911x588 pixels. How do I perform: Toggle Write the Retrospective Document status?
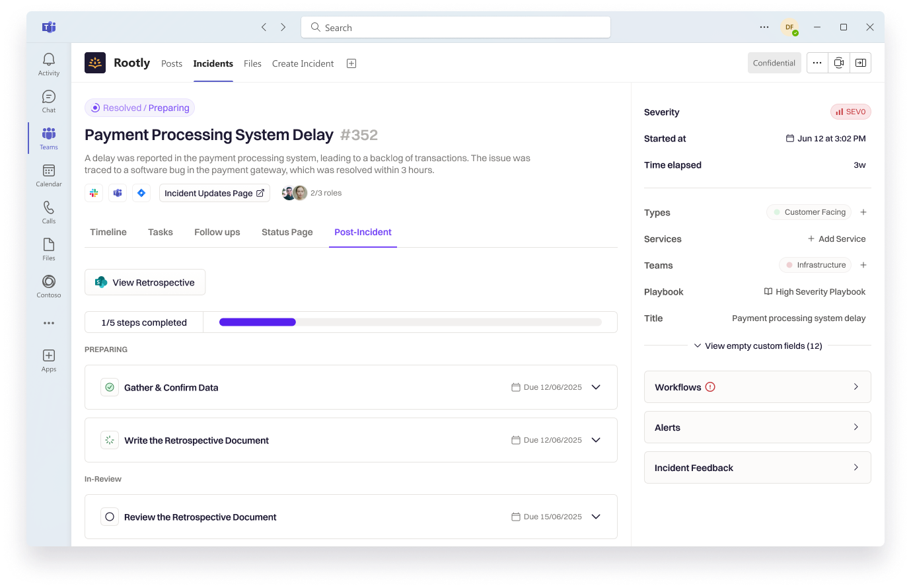[x=110, y=440]
